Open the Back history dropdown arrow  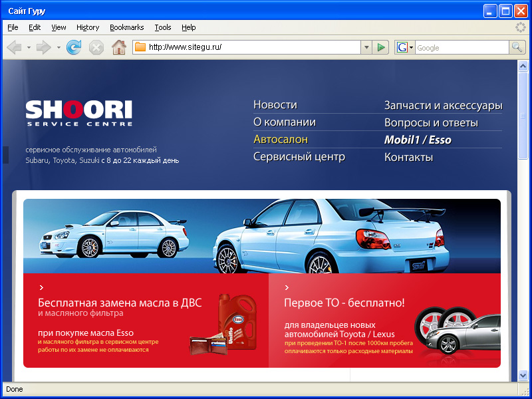click(x=29, y=47)
